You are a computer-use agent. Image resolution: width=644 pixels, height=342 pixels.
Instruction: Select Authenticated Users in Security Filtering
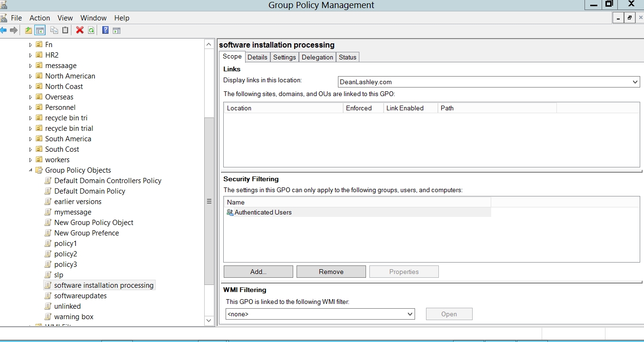point(263,213)
